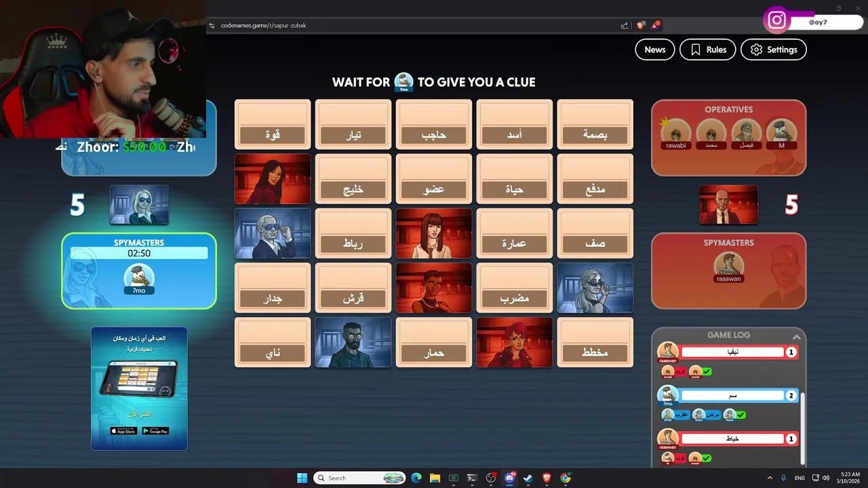Click the red team agent card counter image
The width and height of the screenshot is (868, 488).
(x=729, y=204)
